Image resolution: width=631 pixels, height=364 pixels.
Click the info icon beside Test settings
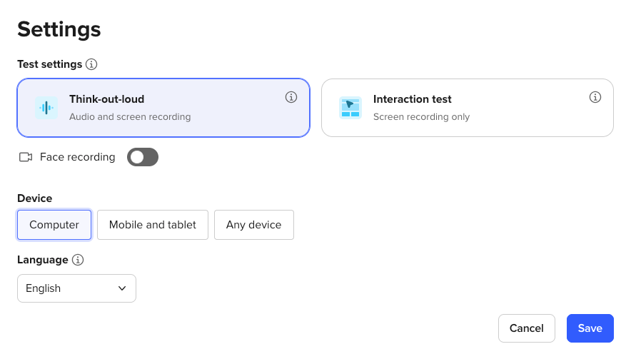click(x=91, y=64)
